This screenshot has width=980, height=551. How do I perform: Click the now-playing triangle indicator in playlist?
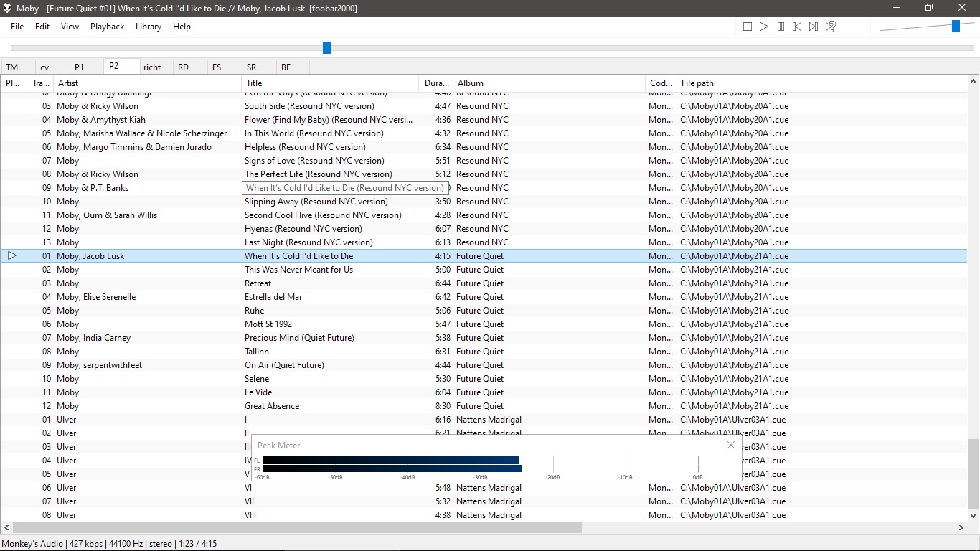12,255
